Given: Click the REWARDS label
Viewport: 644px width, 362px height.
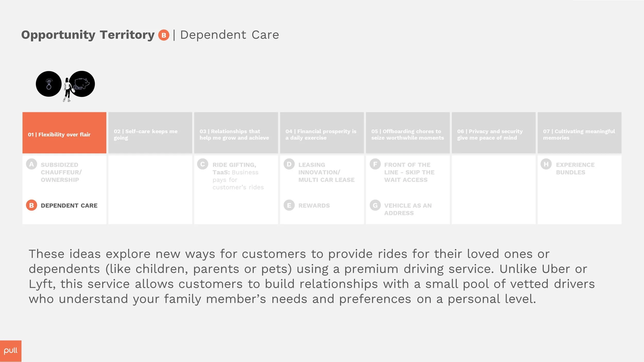Looking at the screenshot, I should pyautogui.click(x=314, y=206).
